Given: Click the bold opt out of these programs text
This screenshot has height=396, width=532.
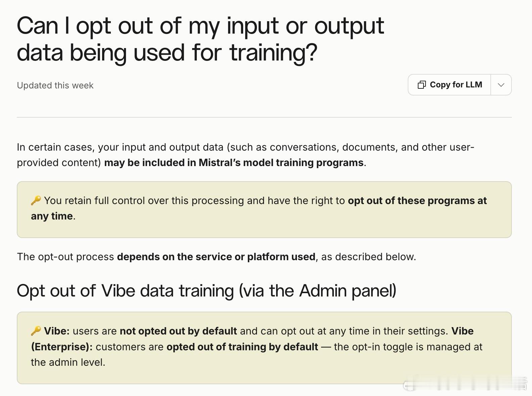Looking at the screenshot, I should 259,208.
